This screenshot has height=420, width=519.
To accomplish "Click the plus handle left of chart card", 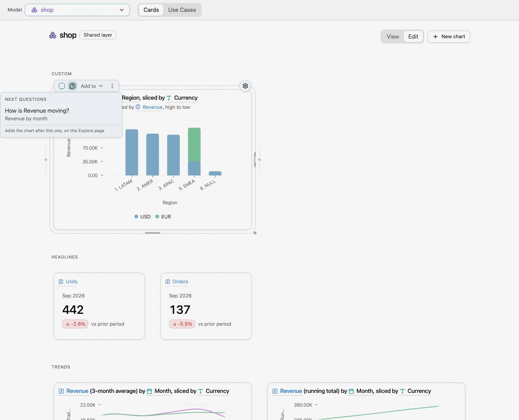I will [x=46, y=160].
